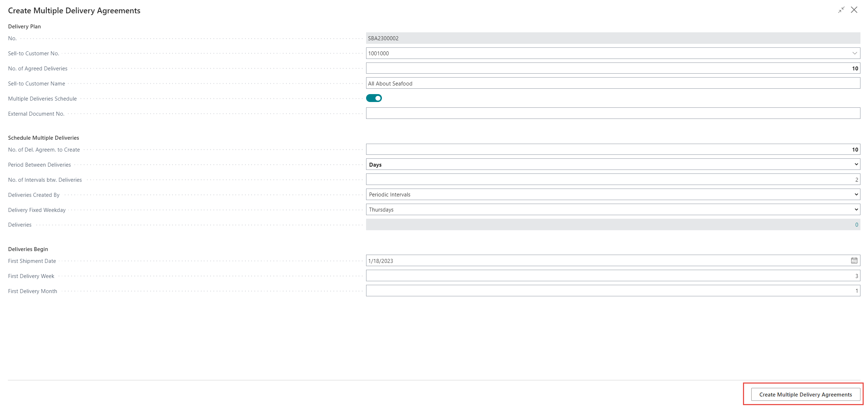Click No. of Agreed Deliveries field
The width and height of the screenshot is (868, 408).
tap(613, 68)
